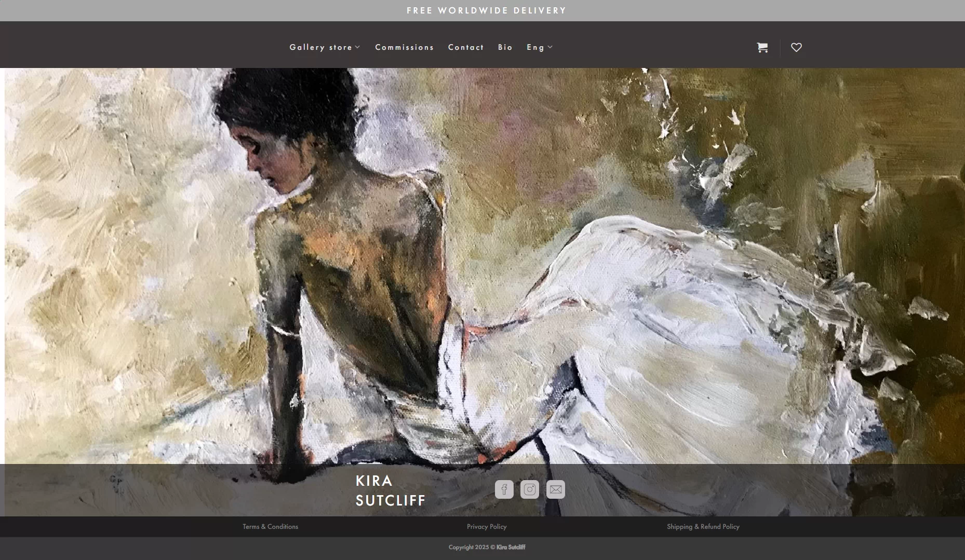965x560 pixels.
Task: Open the Instagram profile icon
Action: tap(530, 489)
